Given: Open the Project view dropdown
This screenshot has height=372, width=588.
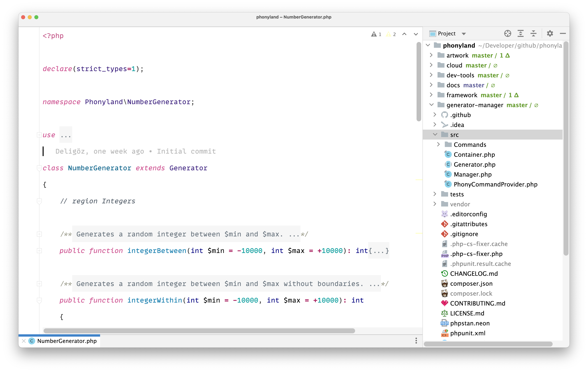Looking at the screenshot, I should (464, 34).
